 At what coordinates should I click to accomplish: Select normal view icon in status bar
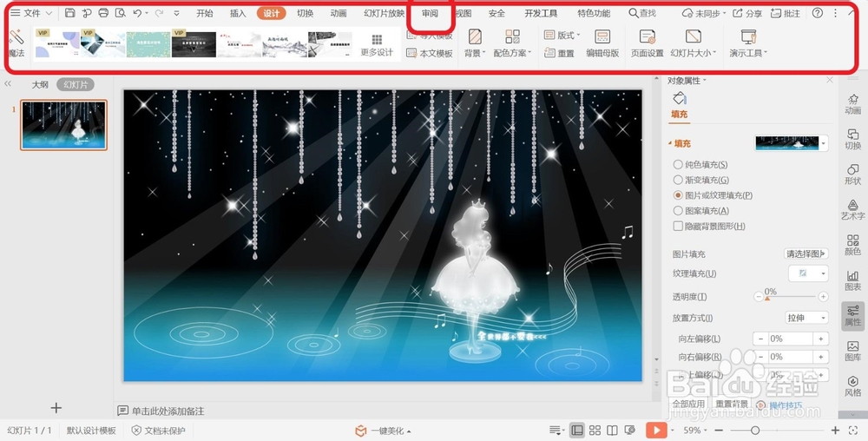click(577, 431)
